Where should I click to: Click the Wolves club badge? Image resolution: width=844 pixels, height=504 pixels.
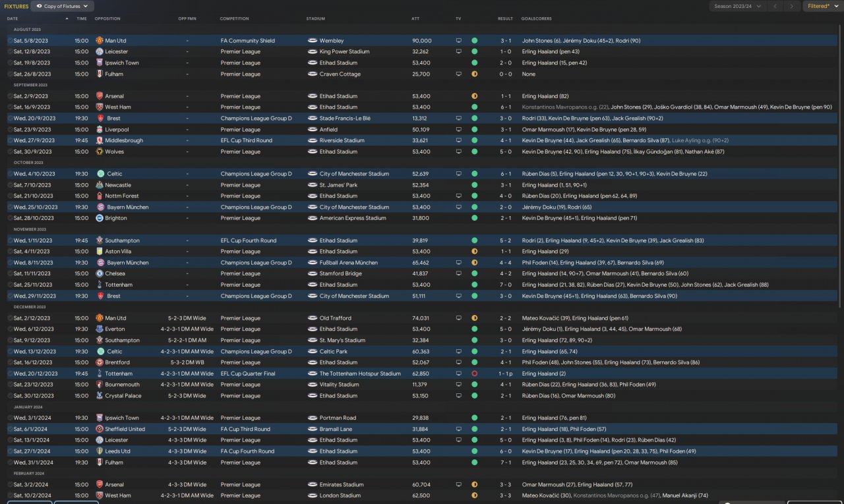tap(100, 152)
